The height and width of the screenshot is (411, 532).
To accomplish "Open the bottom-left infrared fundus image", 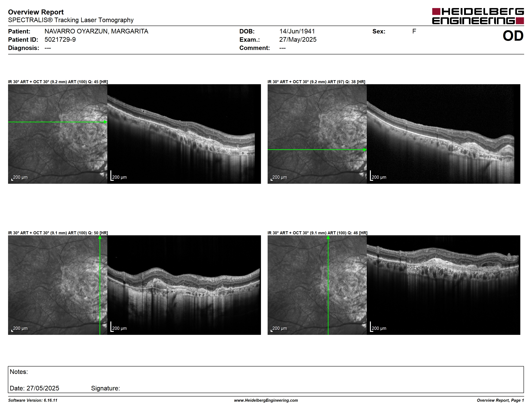I will (x=57, y=285).
